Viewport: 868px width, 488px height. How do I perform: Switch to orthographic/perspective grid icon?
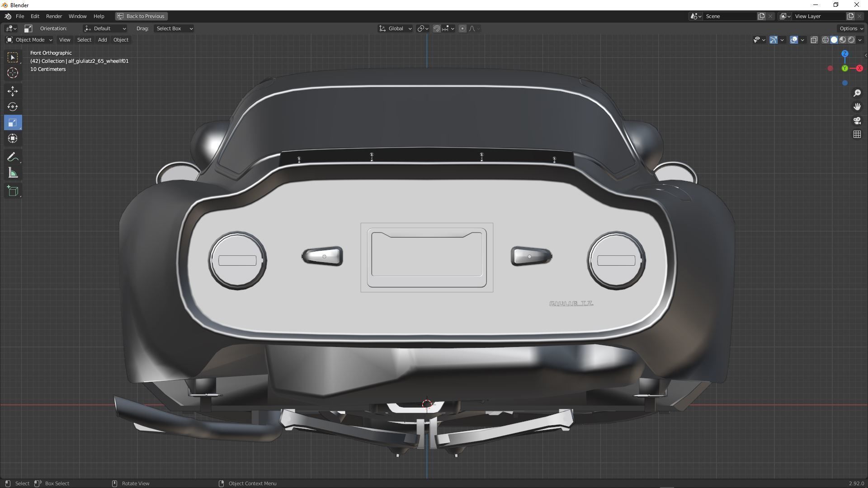pos(857,135)
